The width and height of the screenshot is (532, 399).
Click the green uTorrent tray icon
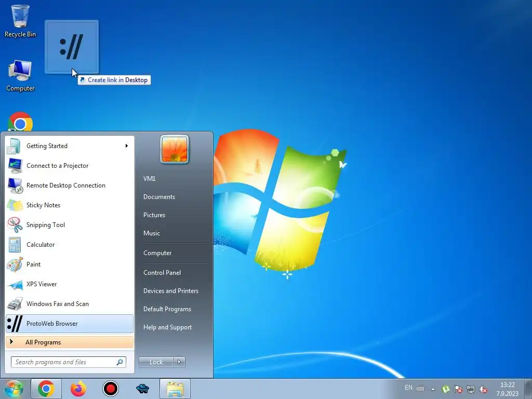tap(446, 389)
